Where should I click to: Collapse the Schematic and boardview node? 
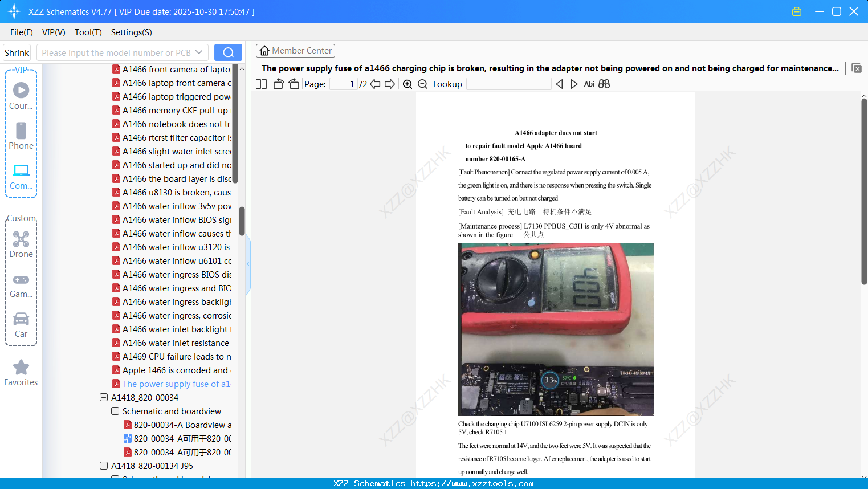pyautogui.click(x=115, y=411)
